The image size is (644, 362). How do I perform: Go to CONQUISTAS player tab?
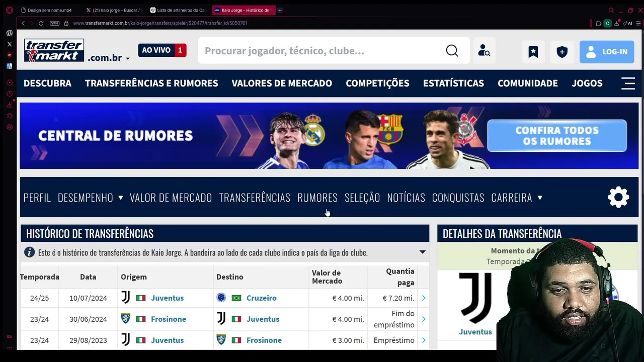[x=458, y=198]
